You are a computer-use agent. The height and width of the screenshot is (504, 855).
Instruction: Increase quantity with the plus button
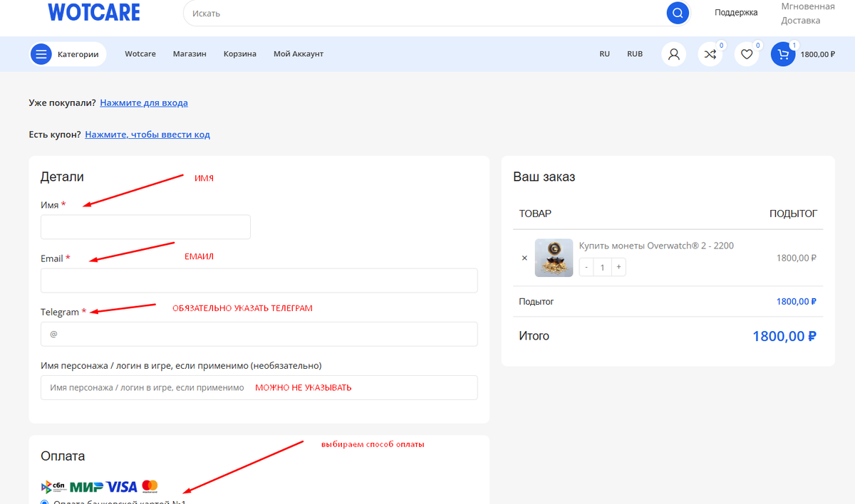[618, 268]
